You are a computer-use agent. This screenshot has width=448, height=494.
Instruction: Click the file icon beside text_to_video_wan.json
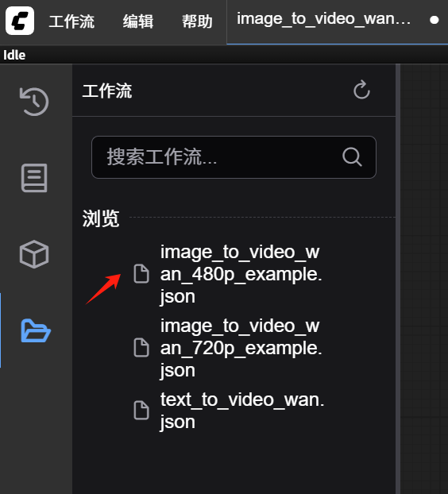coord(141,410)
